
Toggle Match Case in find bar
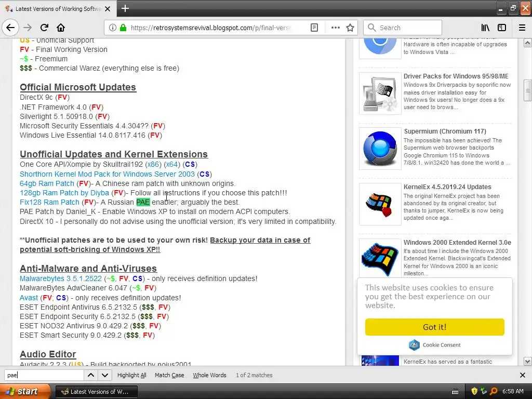click(x=169, y=375)
